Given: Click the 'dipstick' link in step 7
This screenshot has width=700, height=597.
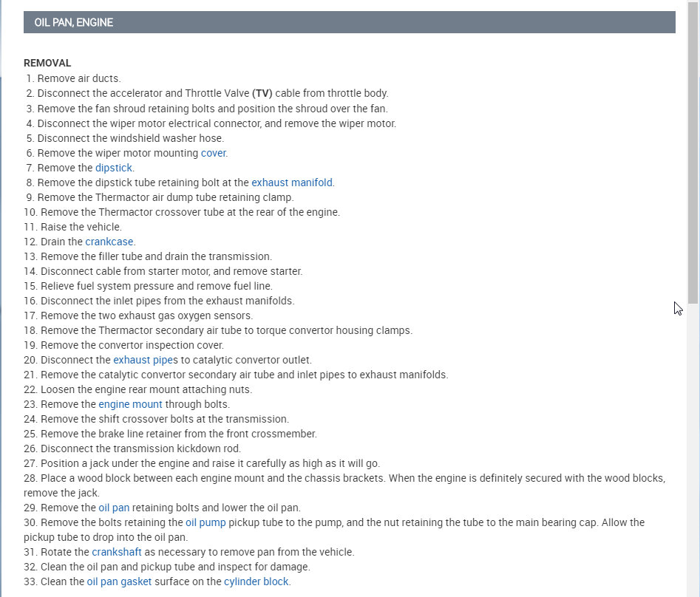Looking at the screenshot, I should click(113, 168).
